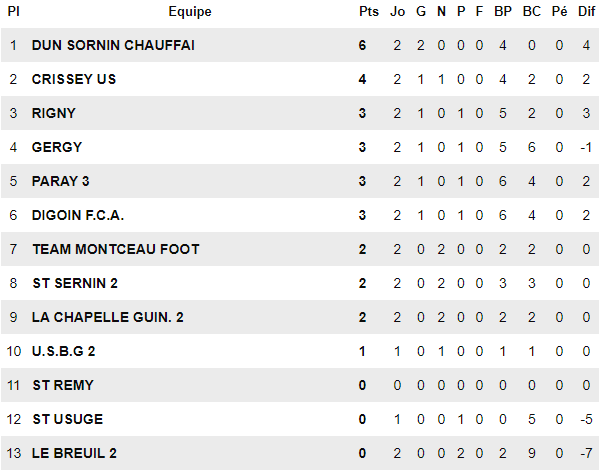Click the Equipe column header
Viewport: 599px width, 470px height.
190,12
